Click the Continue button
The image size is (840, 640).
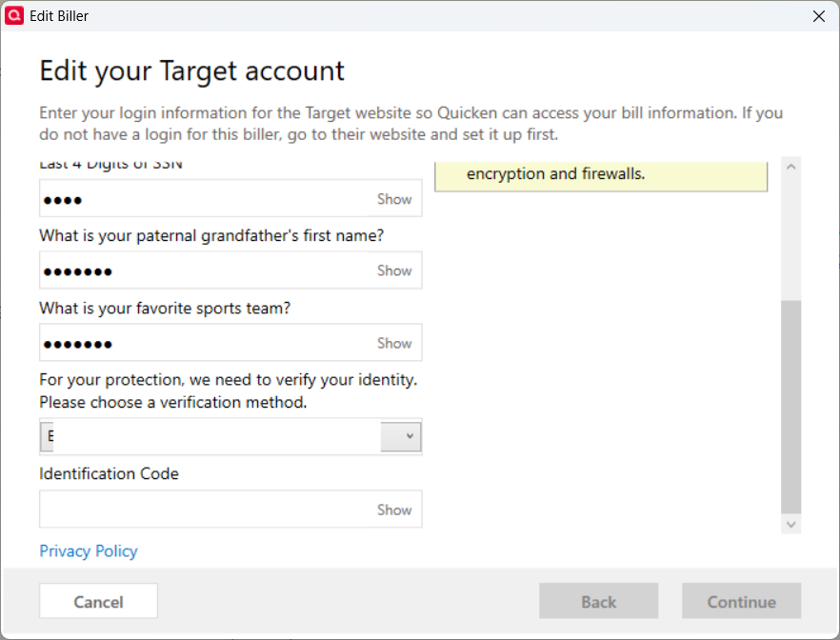coord(741,601)
